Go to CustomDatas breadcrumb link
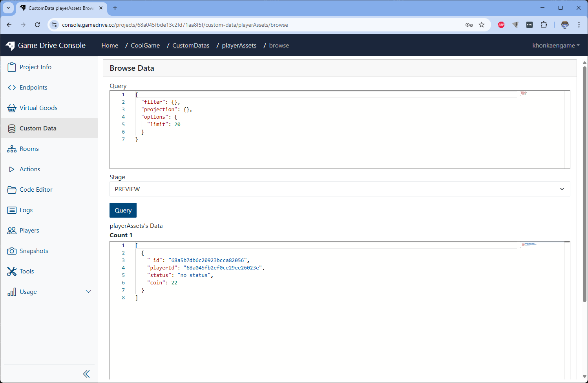Image resolution: width=588 pixels, height=383 pixels. point(191,46)
